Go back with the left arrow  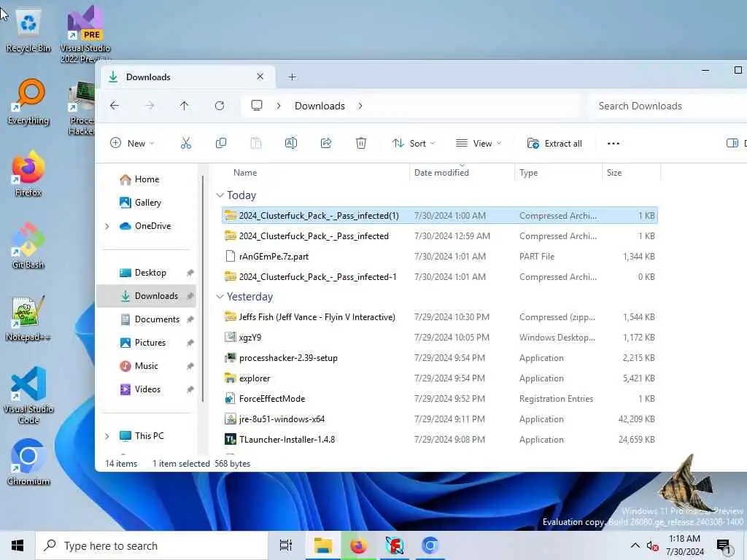pyautogui.click(x=115, y=106)
